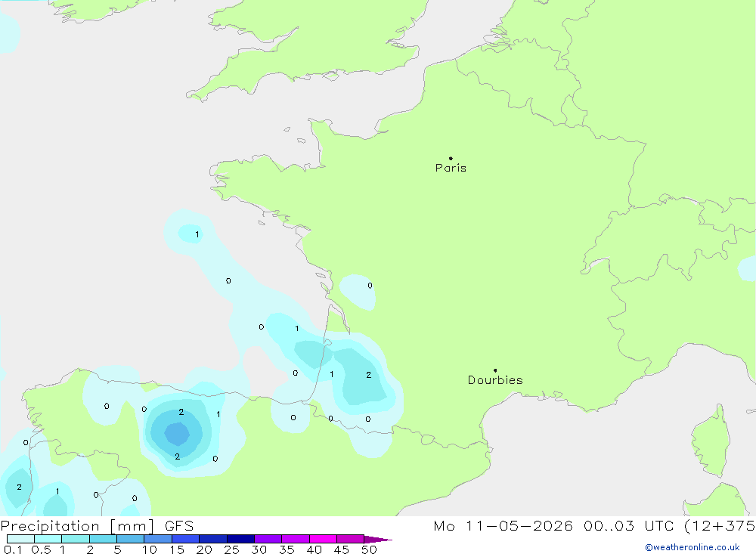This screenshot has height=554, width=756.
Task: Pick the 20–25 mm legend swatch
Action: (213, 539)
